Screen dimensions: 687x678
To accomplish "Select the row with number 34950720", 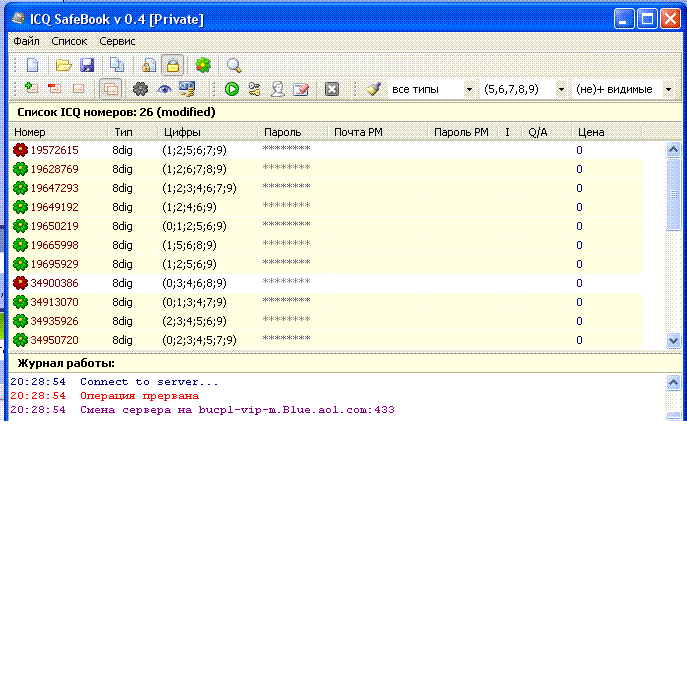I will pyautogui.click(x=326, y=340).
